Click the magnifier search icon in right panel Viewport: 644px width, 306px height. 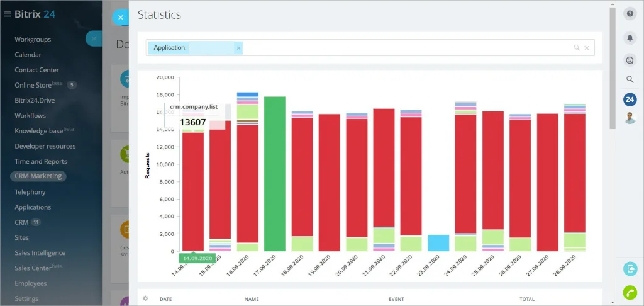(x=630, y=79)
